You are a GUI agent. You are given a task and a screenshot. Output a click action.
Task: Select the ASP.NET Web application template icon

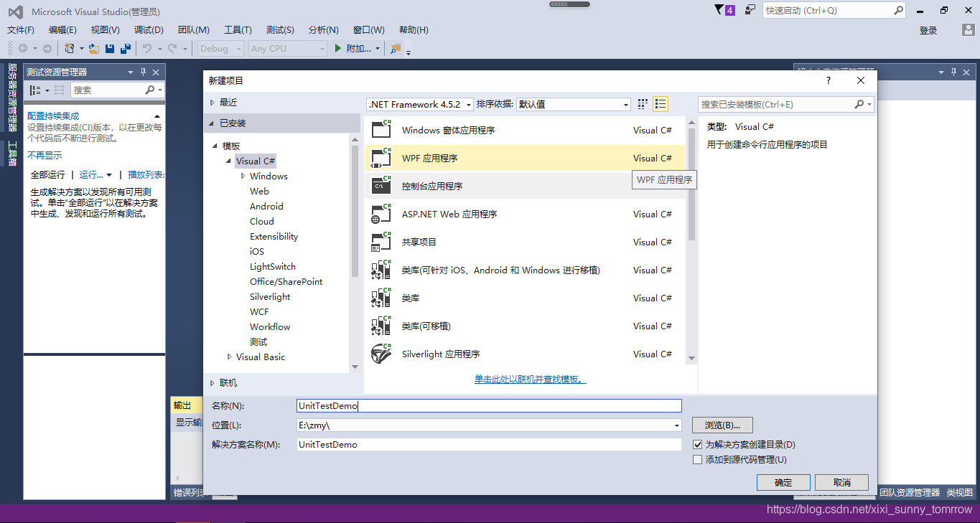(x=381, y=214)
